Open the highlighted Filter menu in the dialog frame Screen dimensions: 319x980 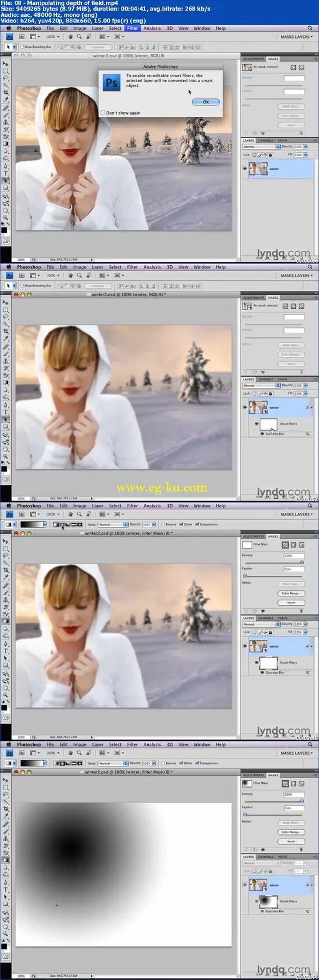click(x=133, y=28)
